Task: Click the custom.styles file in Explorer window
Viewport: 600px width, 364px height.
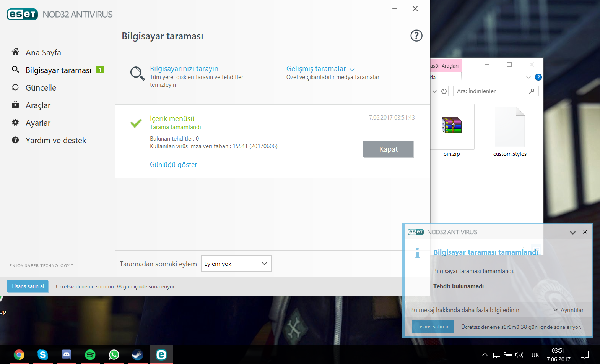Action: point(510,132)
